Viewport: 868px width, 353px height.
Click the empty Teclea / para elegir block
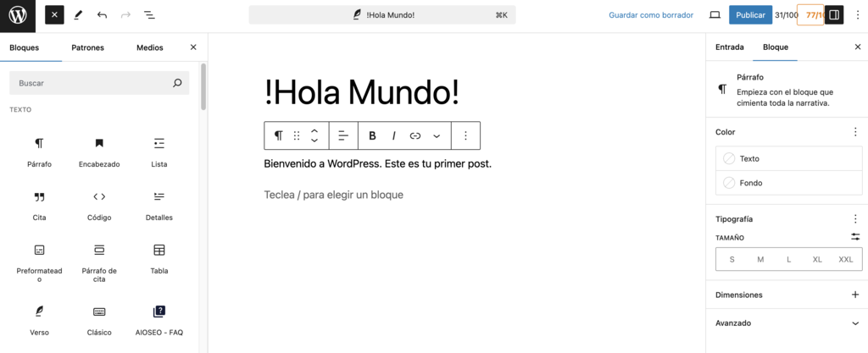pos(334,195)
